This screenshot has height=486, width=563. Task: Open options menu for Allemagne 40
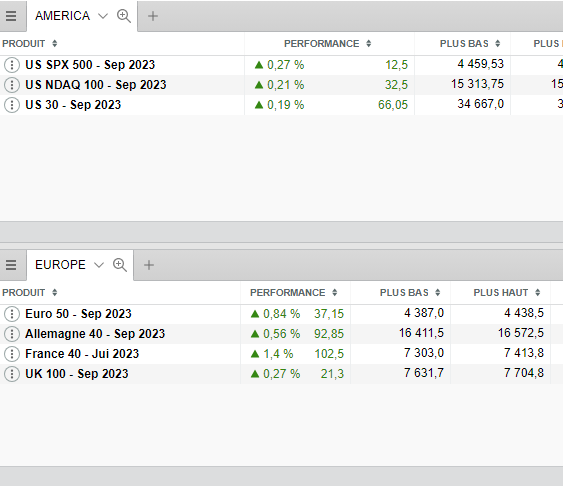pos(12,334)
